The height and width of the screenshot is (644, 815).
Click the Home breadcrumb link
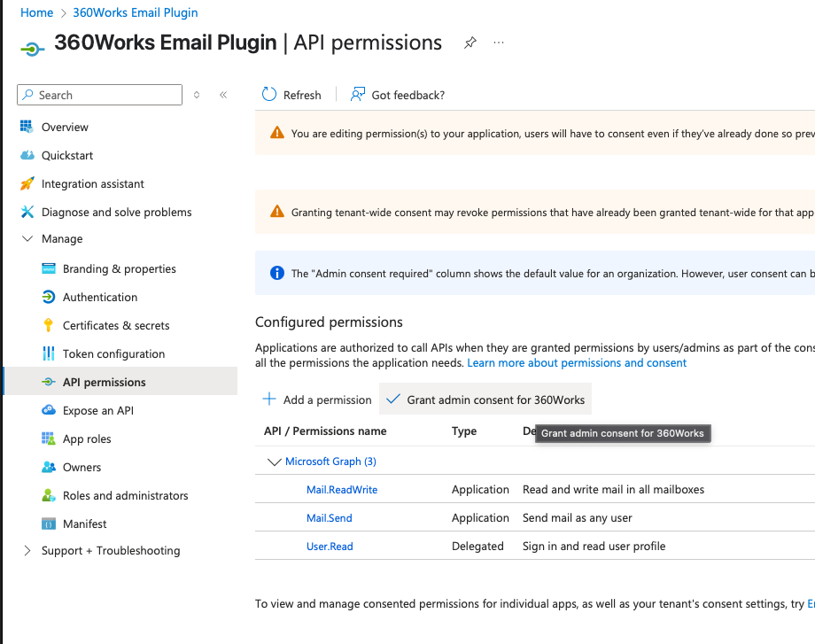tap(37, 12)
